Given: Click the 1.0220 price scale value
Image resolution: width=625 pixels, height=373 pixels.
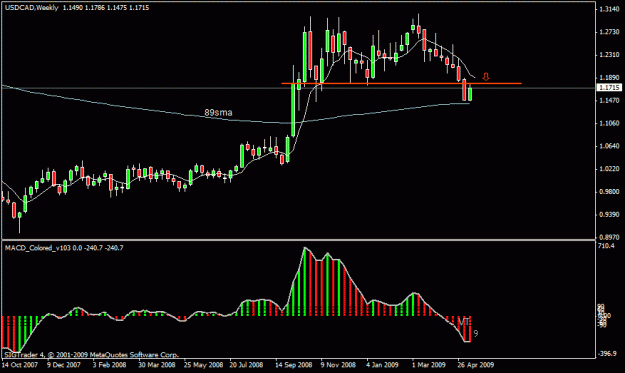Looking at the screenshot, I should click(609, 169).
